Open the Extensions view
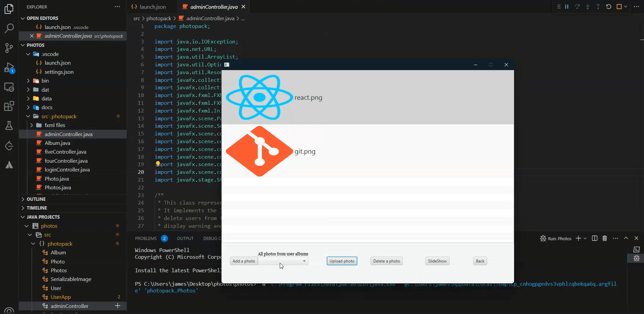The width and height of the screenshot is (644, 314). (x=9, y=106)
